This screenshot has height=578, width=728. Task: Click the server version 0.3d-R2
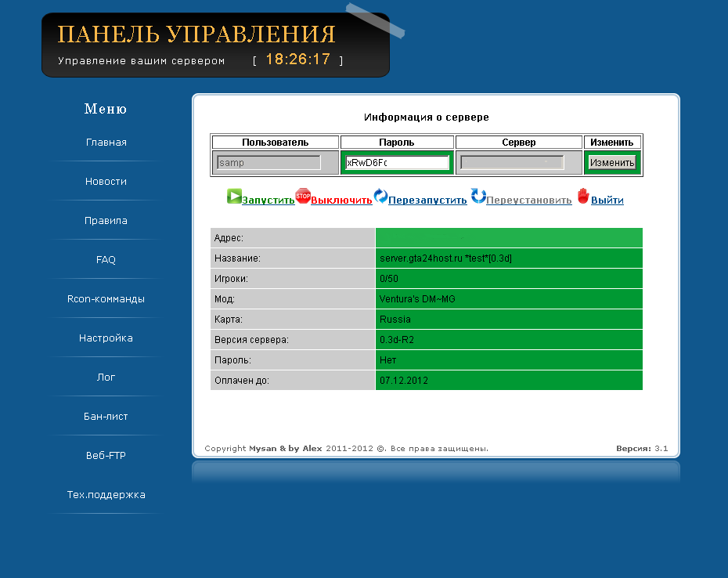(397, 340)
